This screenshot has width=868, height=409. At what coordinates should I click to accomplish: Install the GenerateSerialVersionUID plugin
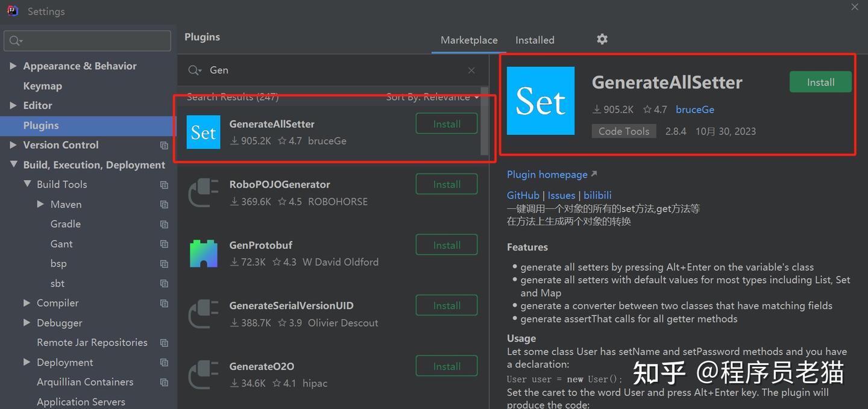(x=447, y=305)
